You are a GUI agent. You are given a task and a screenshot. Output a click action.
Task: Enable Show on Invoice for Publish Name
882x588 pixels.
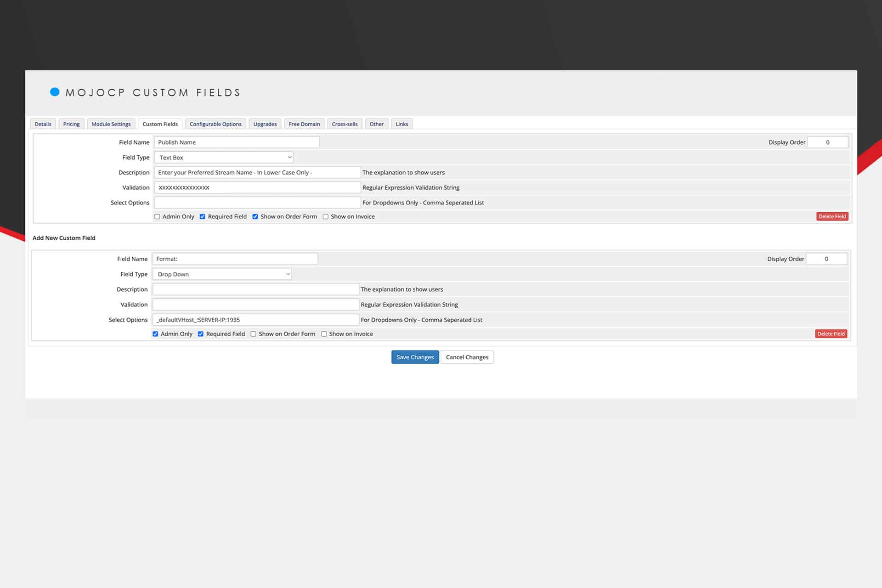click(x=325, y=217)
